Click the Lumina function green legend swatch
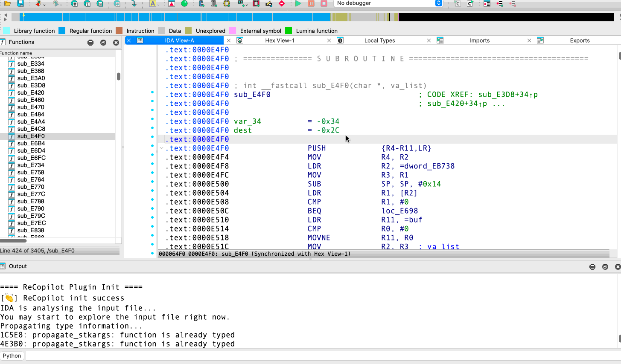Screen dimensions: 621x364 coord(289,31)
